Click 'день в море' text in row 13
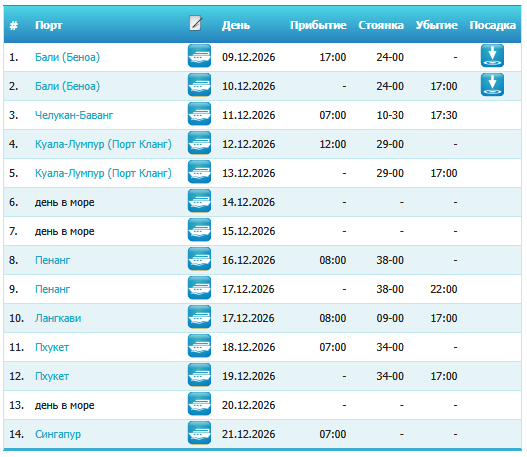The width and height of the screenshot is (527, 457). [x=65, y=405]
